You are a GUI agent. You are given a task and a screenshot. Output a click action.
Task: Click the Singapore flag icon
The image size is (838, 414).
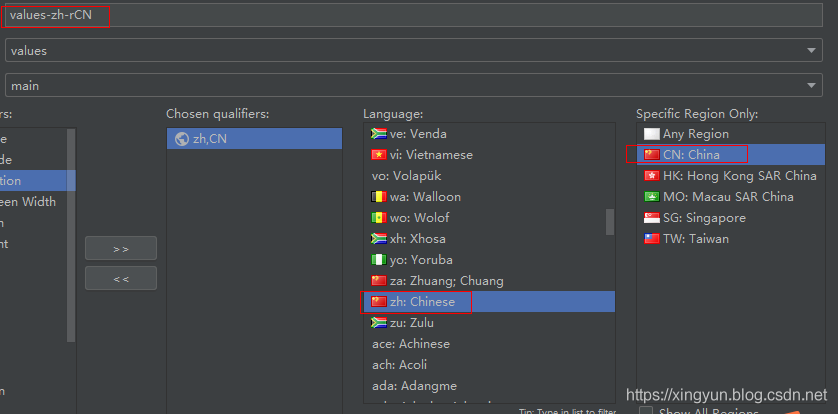[x=652, y=218]
